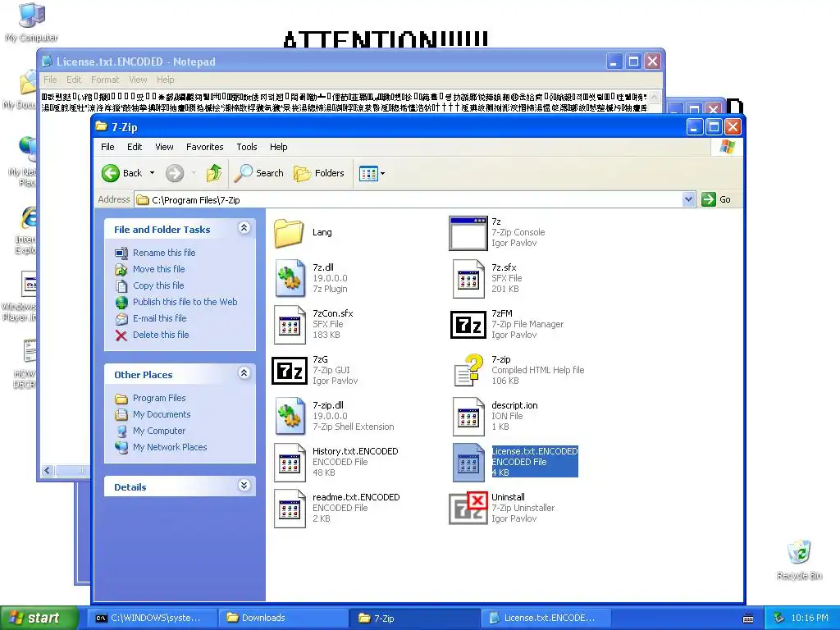The height and width of the screenshot is (630, 840).
Task: Open the File menu in Notepad
Action: pyautogui.click(x=50, y=80)
